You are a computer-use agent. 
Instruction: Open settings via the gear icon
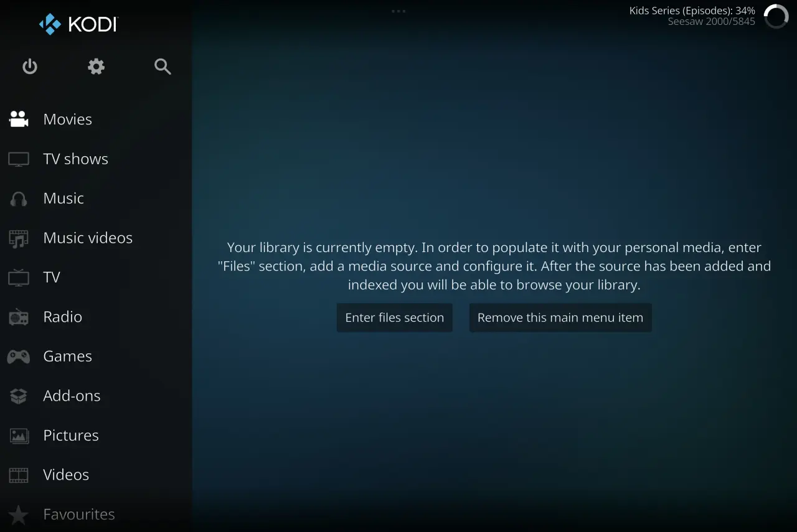pos(96,67)
